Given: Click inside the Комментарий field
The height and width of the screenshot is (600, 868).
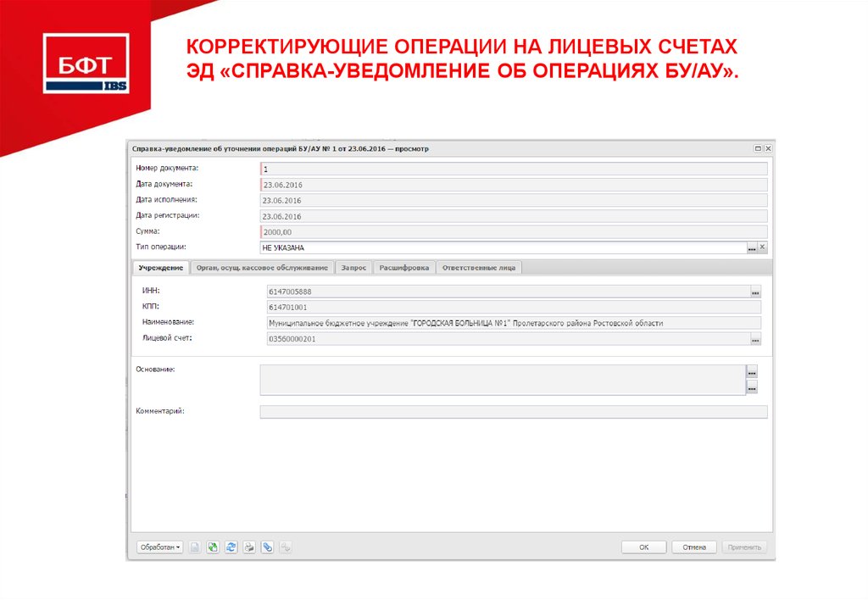Looking at the screenshot, I should click(x=509, y=411).
